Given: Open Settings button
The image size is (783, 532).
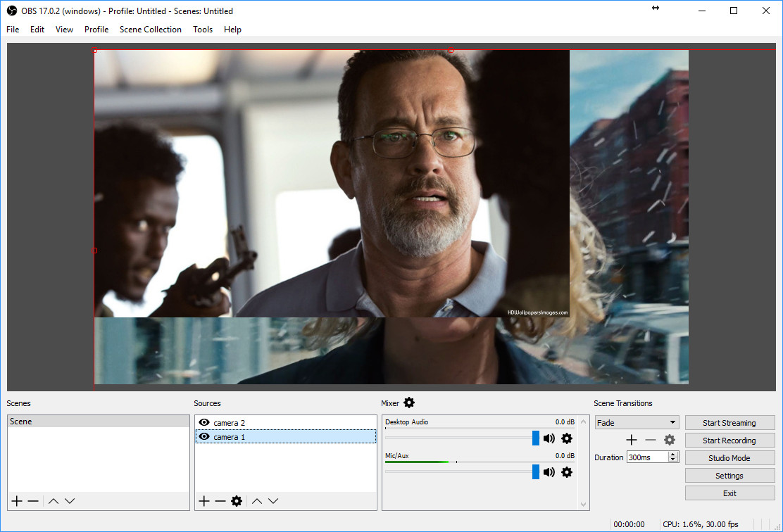Looking at the screenshot, I should 729,476.
